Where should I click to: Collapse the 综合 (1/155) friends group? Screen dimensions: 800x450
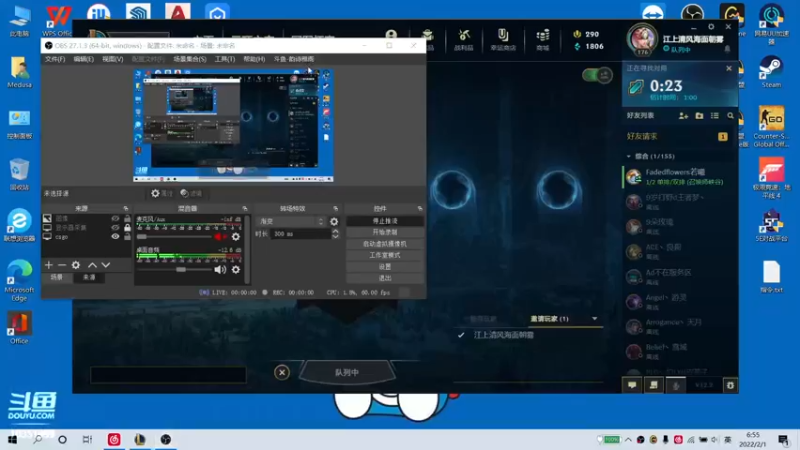coord(629,156)
